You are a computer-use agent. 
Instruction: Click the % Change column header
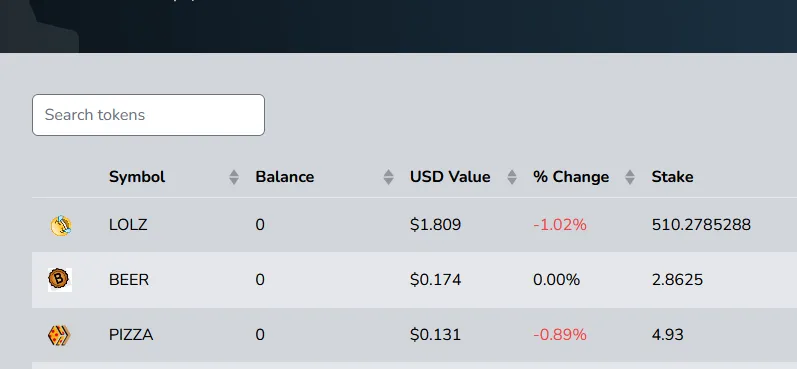pyautogui.click(x=571, y=177)
